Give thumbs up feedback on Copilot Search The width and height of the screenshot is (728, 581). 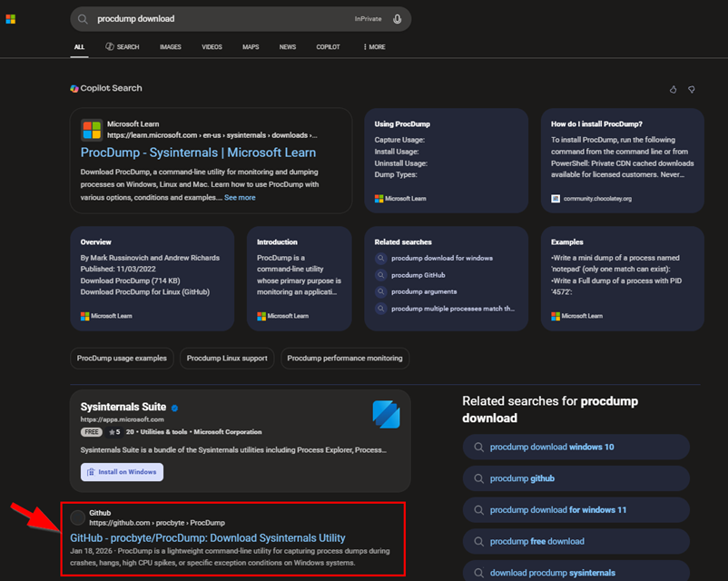point(673,89)
